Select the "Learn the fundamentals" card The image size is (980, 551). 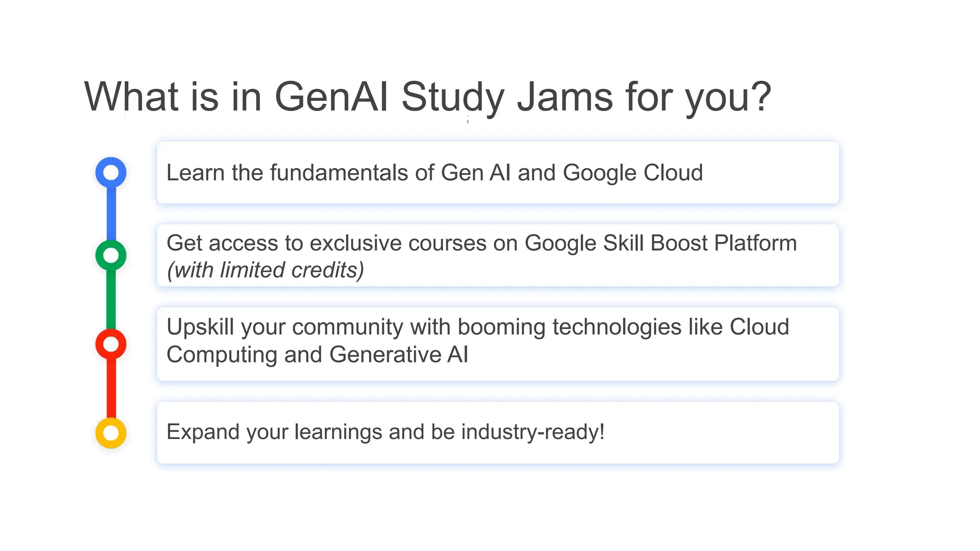point(498,173)
